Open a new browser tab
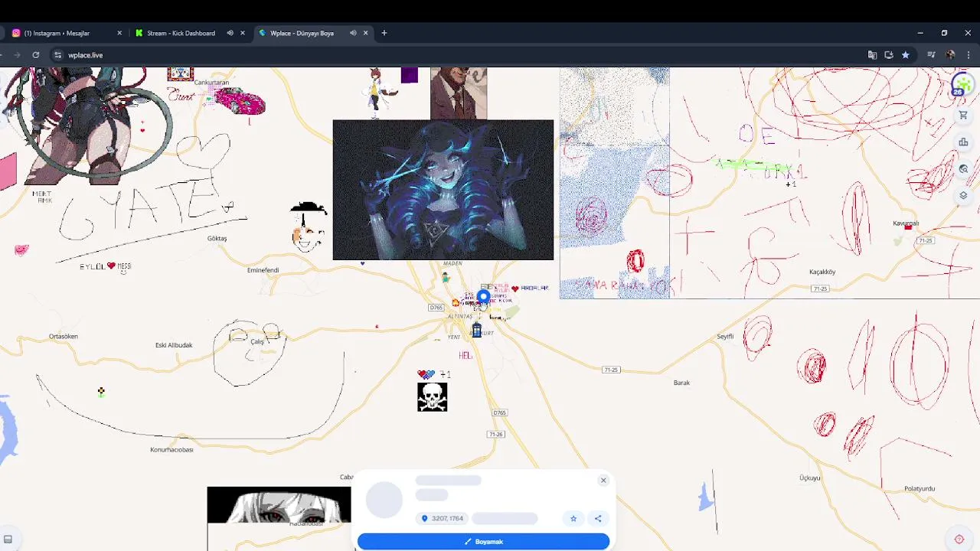980x551 pixels. point(384,33)
